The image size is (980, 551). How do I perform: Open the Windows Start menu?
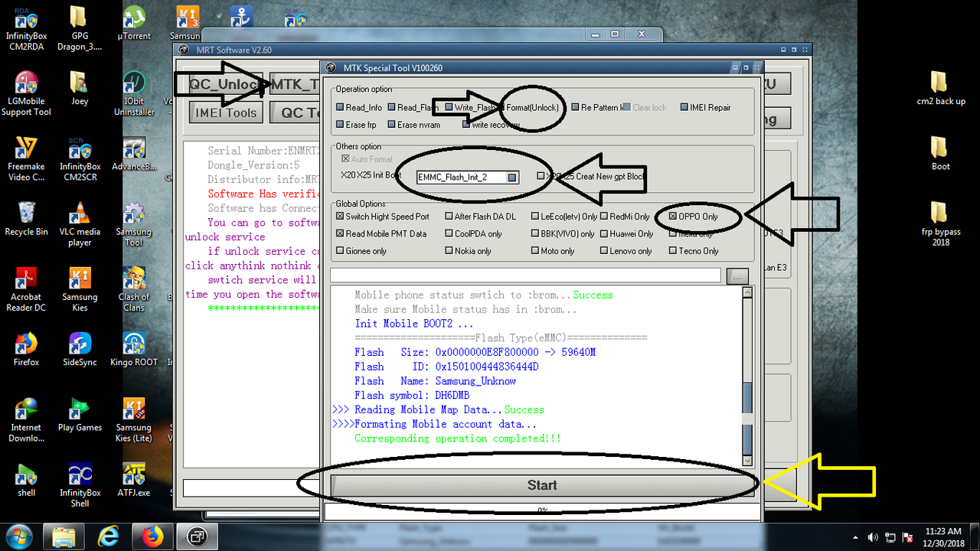tap(18, 536)
